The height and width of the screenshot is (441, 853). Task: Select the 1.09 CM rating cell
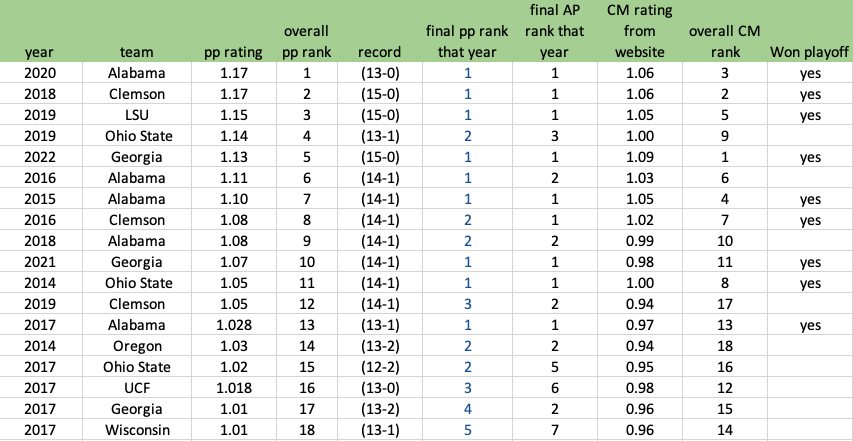(638, 157)
